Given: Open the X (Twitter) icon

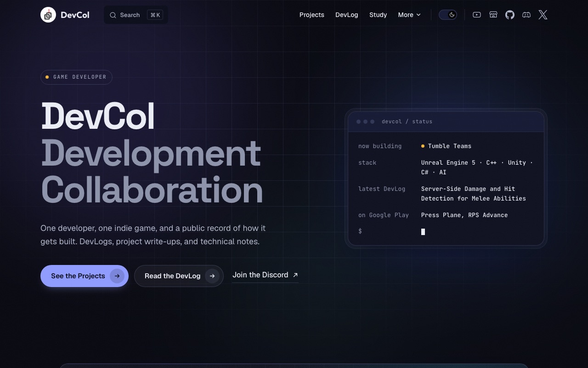Looking at the screenshot, I should tap(543, 15).
